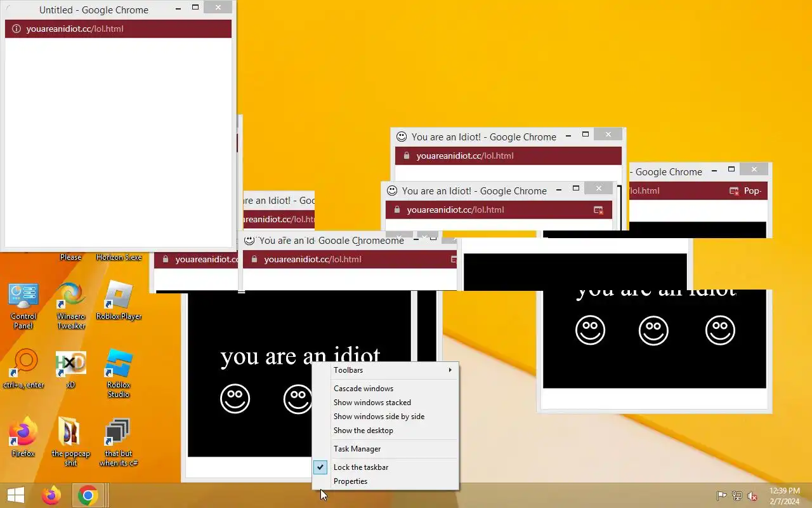Click the muted volume tray icon
The height and width of the screenshot is (508, 812).
752,496
